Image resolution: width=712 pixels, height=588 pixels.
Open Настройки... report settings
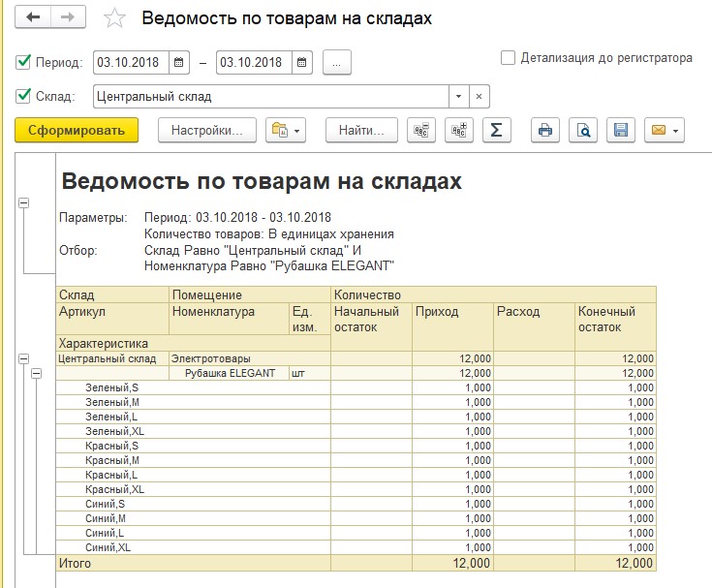207,131
